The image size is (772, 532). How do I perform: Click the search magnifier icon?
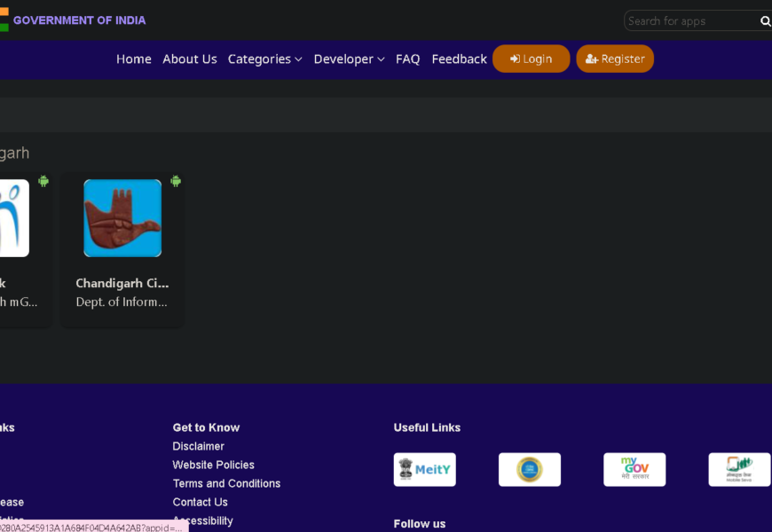point(765,21)
